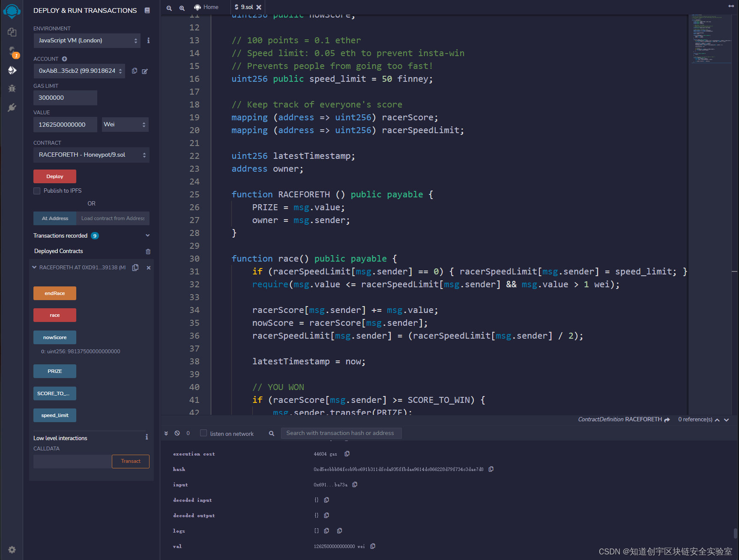The width and height of the screenshot is (739, 560).
Task: Click the red Deploy button
Action: [55, 176]
